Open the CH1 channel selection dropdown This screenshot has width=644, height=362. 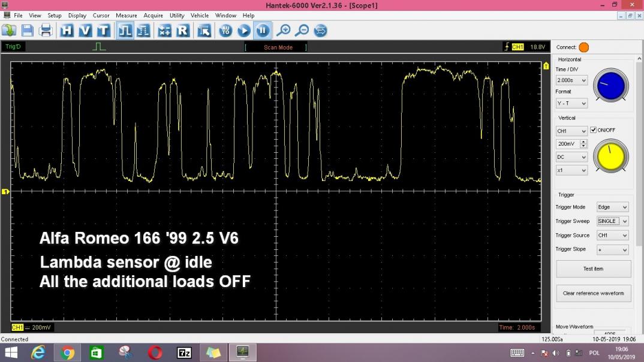click(x=571, y=131)
